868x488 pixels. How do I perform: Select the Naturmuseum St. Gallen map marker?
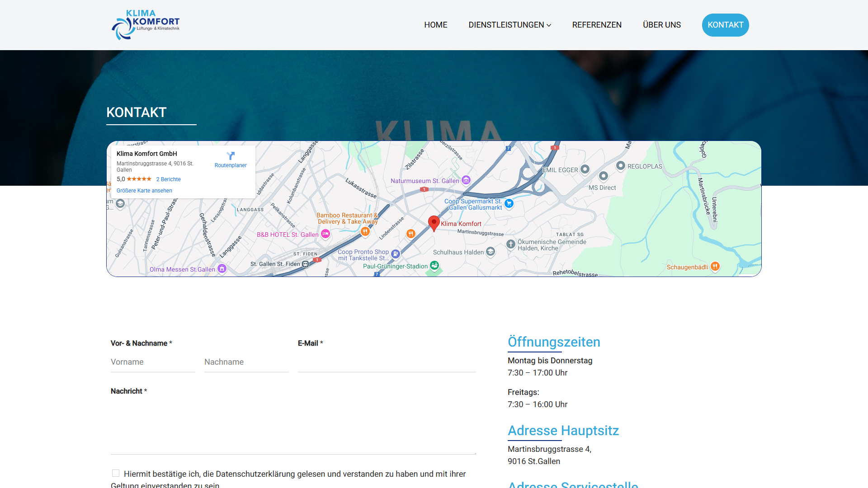click(466, 180)
